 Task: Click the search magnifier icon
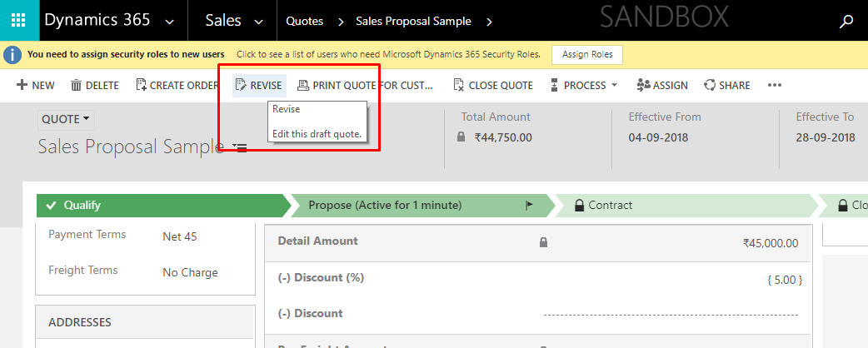coord(846,22)
